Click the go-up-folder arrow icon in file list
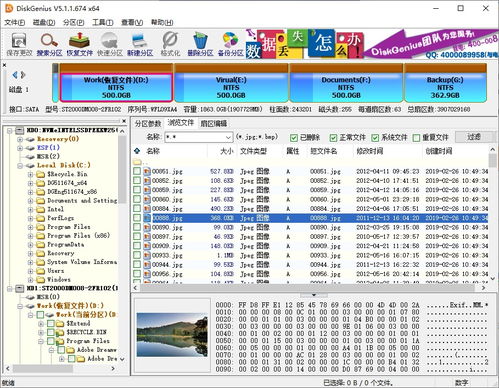The image size is (499, 388). pyautogui.click(x=137, y=151)
